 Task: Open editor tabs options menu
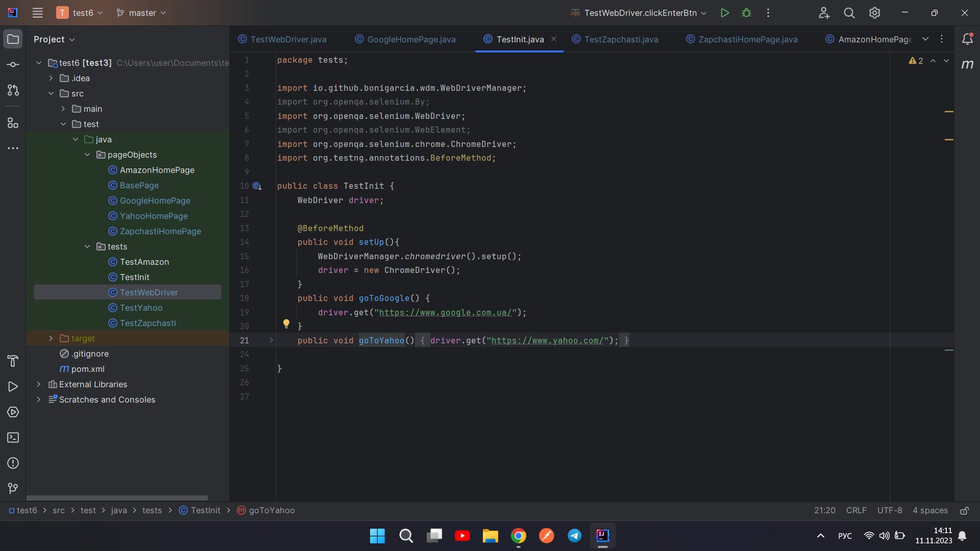942,39
